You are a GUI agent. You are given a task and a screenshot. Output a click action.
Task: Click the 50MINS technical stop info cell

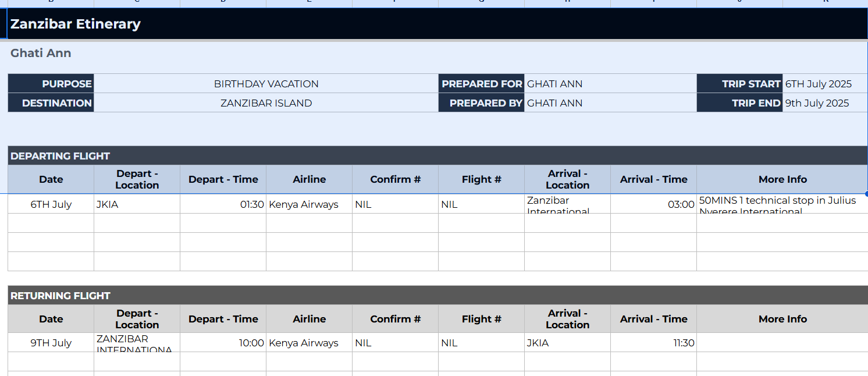click(x=782, y=204)
